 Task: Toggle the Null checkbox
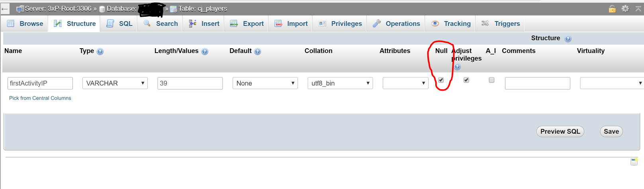coord(441,80)
